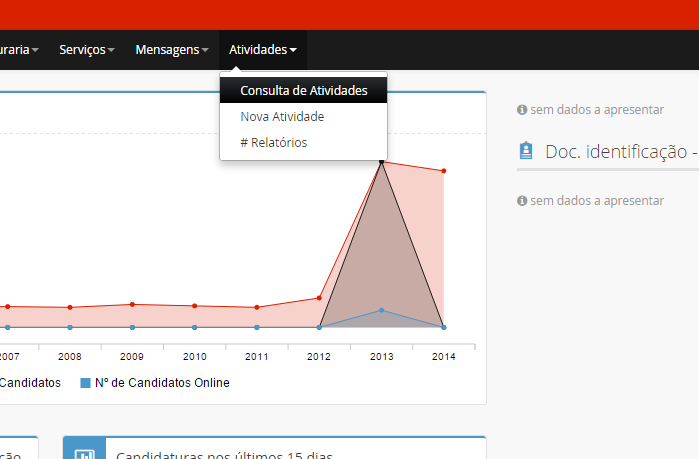The height and width of the screenshot is (459, 699).
Task: Collapse the Atividades dropdown menu
Action: [262, 49]
